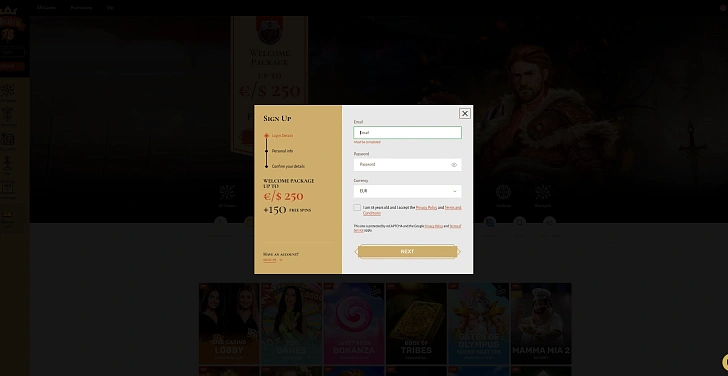Toggle password visibility eye icon
This screenshot has width=728, height=376.
pos(454,165)
